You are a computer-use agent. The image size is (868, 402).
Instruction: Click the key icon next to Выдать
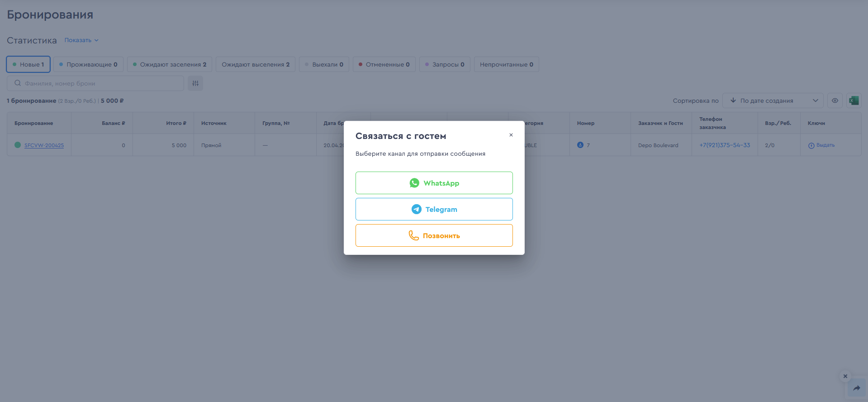tap(811, 145)
